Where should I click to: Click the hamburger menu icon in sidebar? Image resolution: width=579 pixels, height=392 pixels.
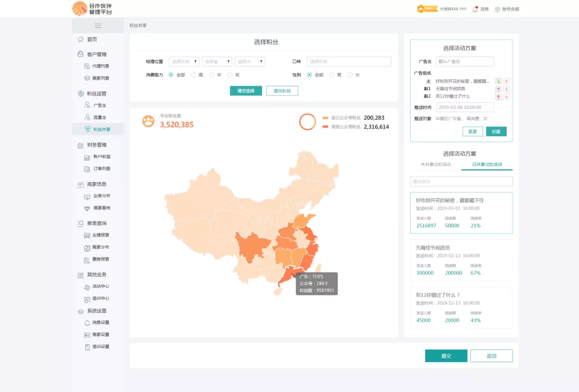tap(98, 26)
